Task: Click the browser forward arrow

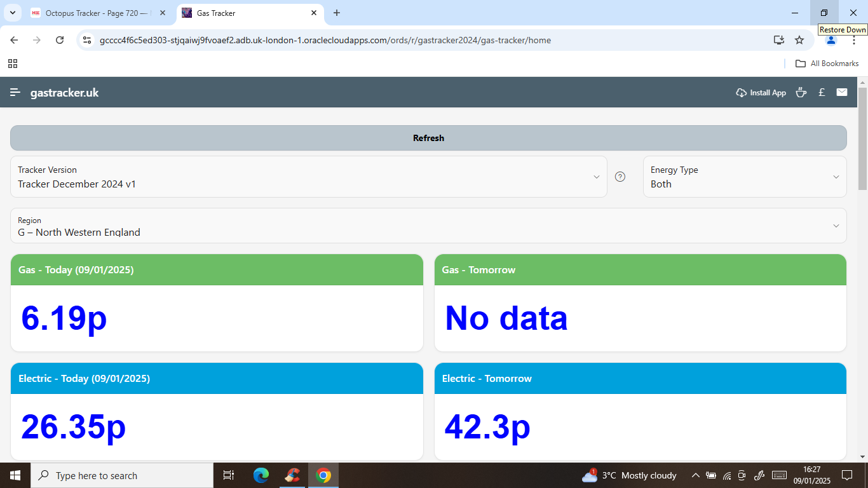Action: [x=37, y=40]
